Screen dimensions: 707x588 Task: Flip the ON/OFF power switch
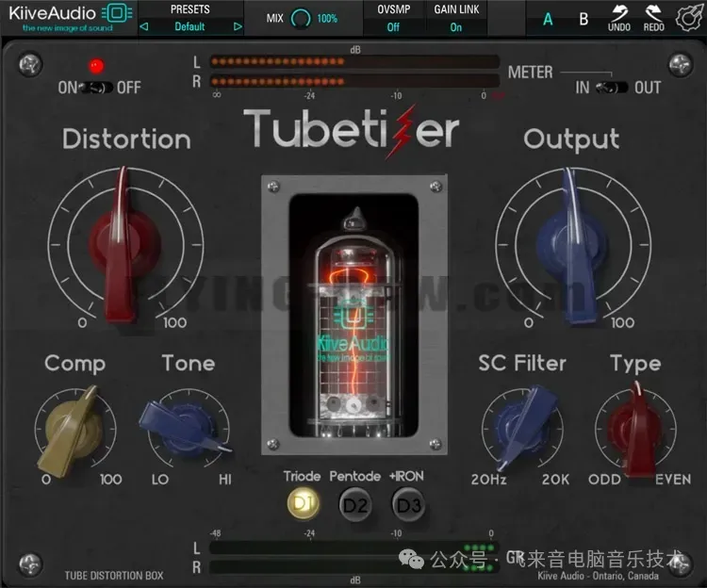click(x=96, y=88)
